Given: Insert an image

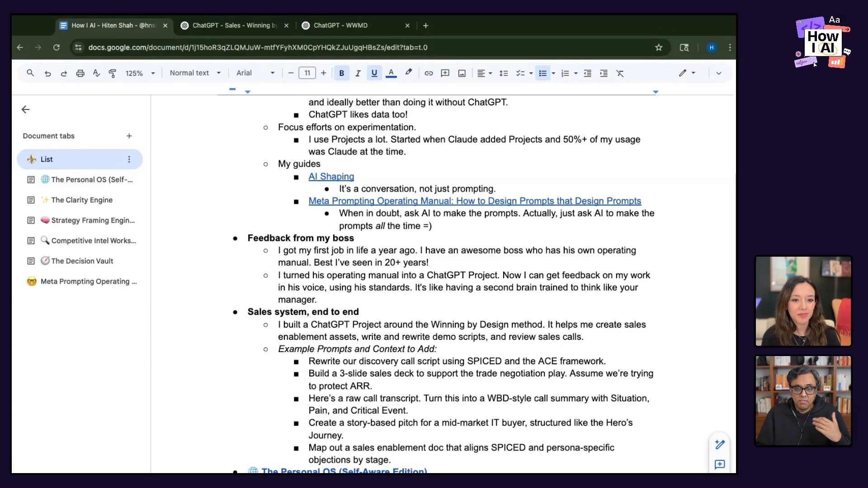Looking at the screenshot, I should [x=462, y=73].
